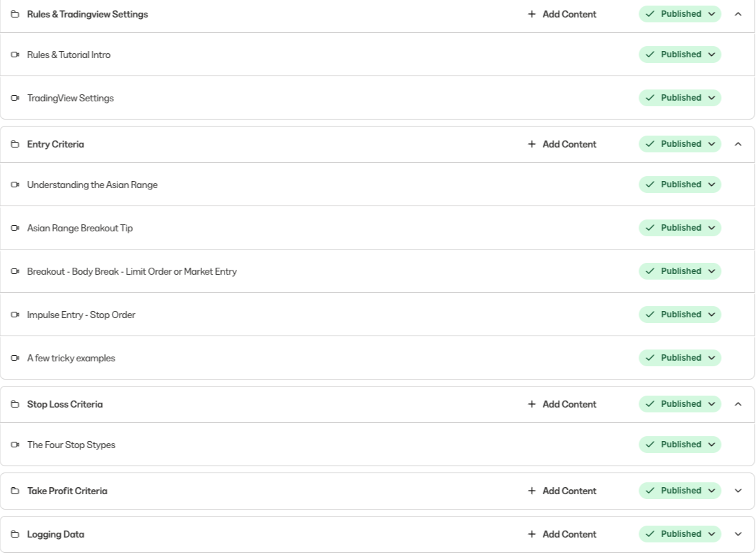This screenshot has width=756, height=555.
Task: Click the folder icon for Entry Criteria
Action: (x=15, y=144)
